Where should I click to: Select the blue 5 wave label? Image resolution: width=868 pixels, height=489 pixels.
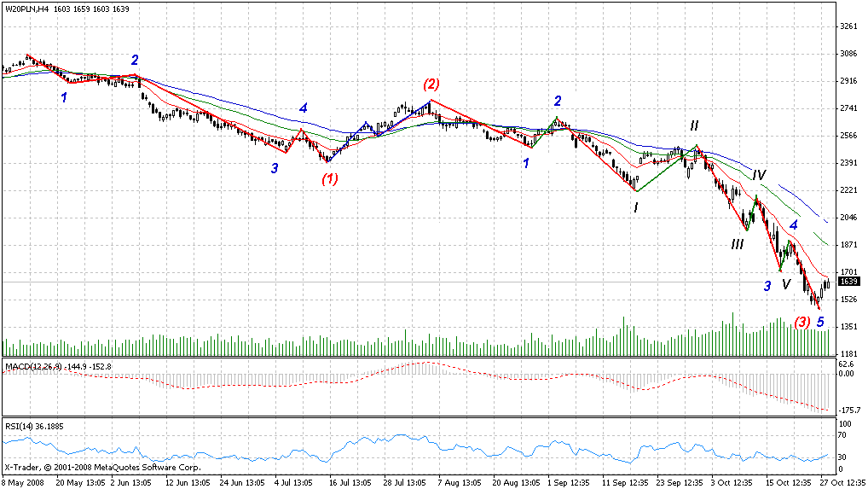point(820,322)
